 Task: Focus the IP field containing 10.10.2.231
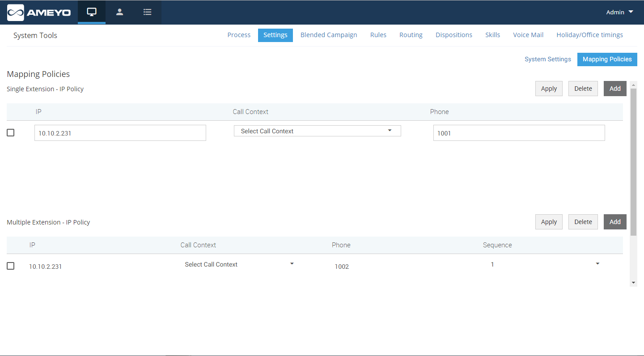click(120, 133)
